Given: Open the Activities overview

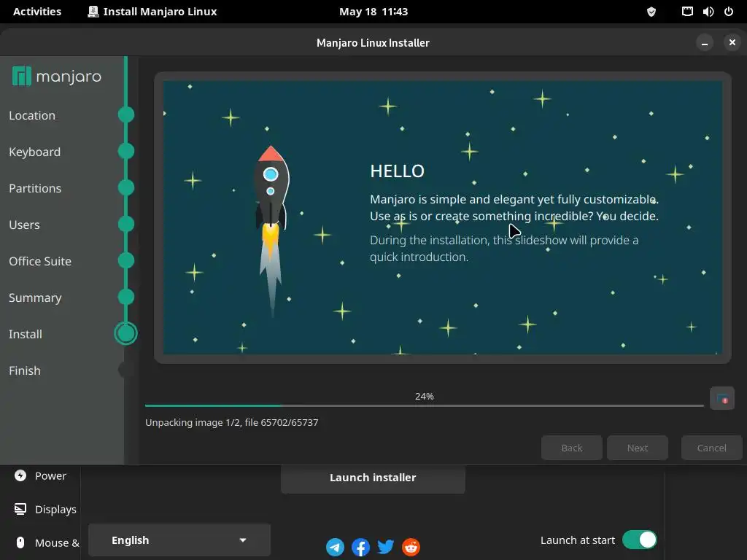Looking at the screenshot, I should (x=37, y=12).
